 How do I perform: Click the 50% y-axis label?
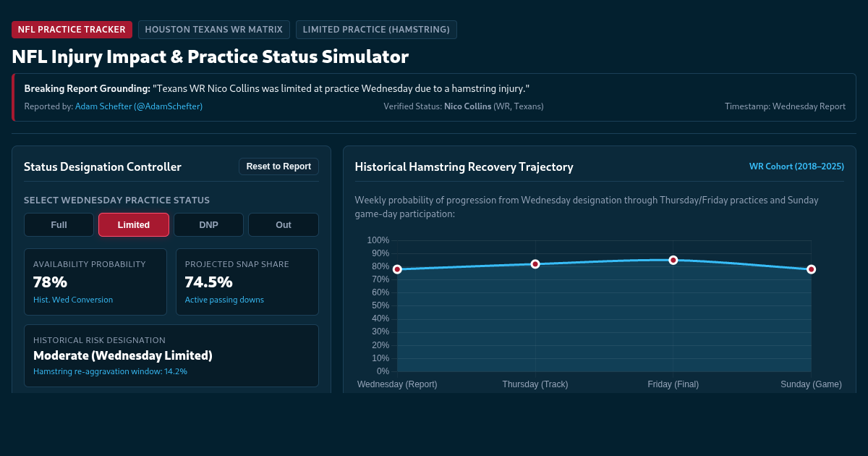click(380, 305)
